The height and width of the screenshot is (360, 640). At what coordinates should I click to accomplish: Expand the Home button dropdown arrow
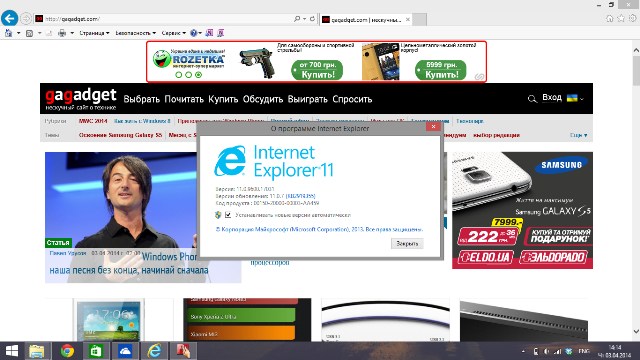point(18,33)
